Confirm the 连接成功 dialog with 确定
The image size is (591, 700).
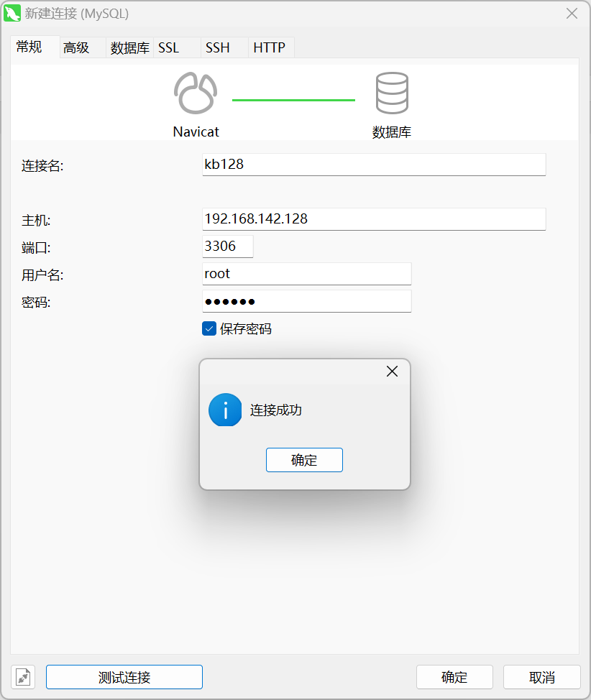coord(304,460)
